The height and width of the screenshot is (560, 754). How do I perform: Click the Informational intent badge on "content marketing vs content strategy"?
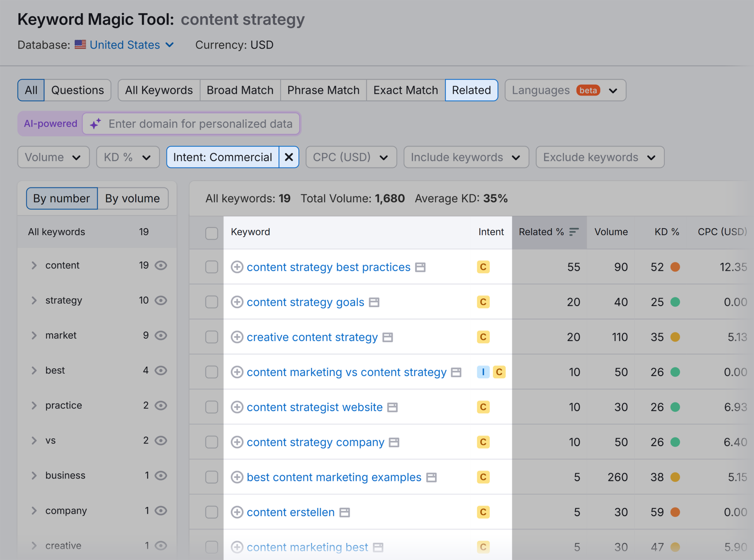[483, 372]
